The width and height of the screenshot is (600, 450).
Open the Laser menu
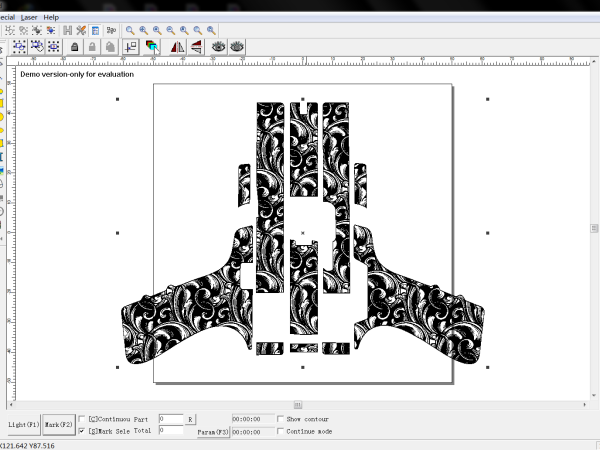coord(29,17)
